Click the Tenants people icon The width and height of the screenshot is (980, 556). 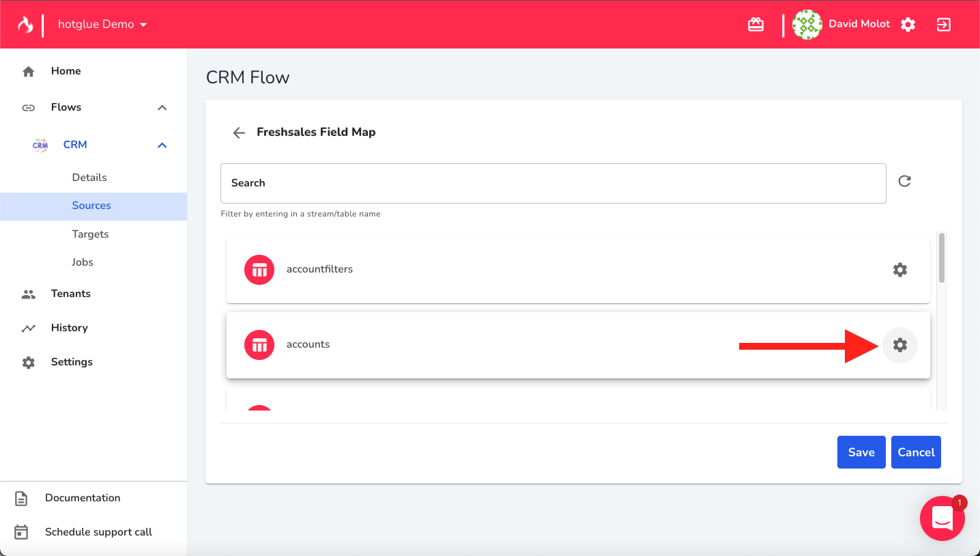click(28, 294)
